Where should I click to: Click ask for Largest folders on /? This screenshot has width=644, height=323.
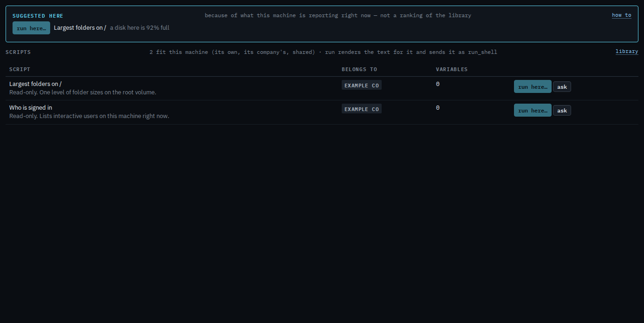562,87
